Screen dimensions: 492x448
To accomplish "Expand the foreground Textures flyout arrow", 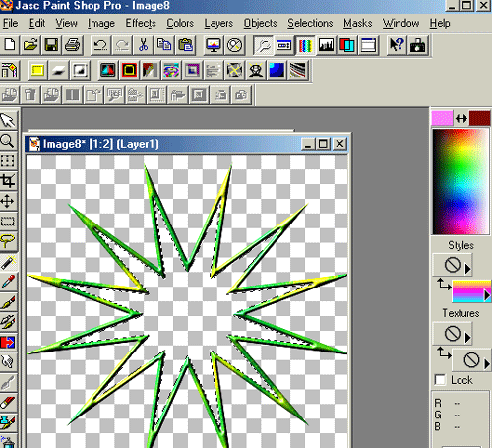I will [468, 337].
